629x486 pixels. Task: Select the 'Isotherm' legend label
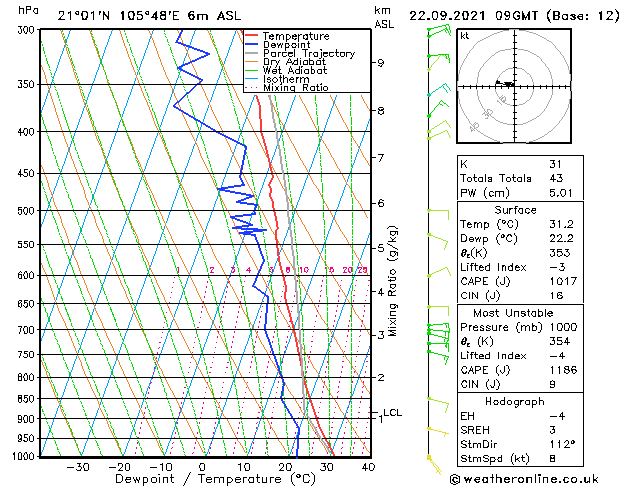286,79
